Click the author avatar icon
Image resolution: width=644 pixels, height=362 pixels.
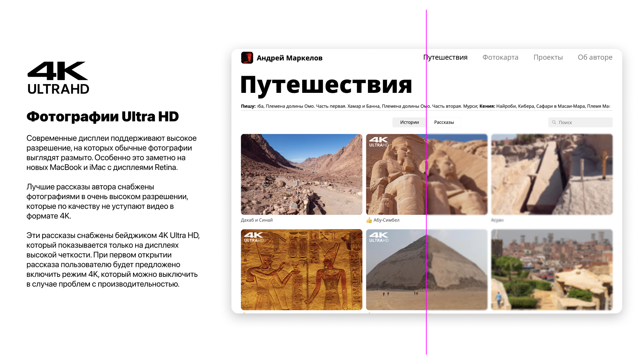[x=247, y=58]
